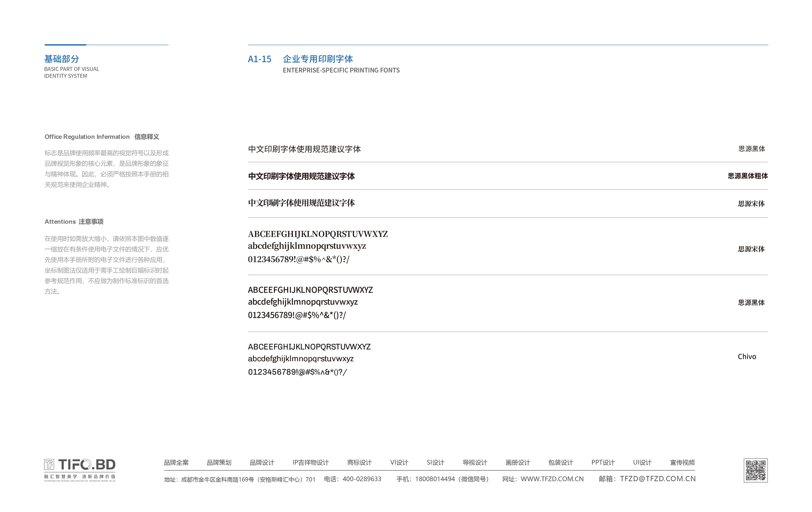The width and height of the screenshot is (812, 512).
Task: Click the regular-weight 中文印刷字体使用规范建议字体 sample line
Action: tap(304, 149)
